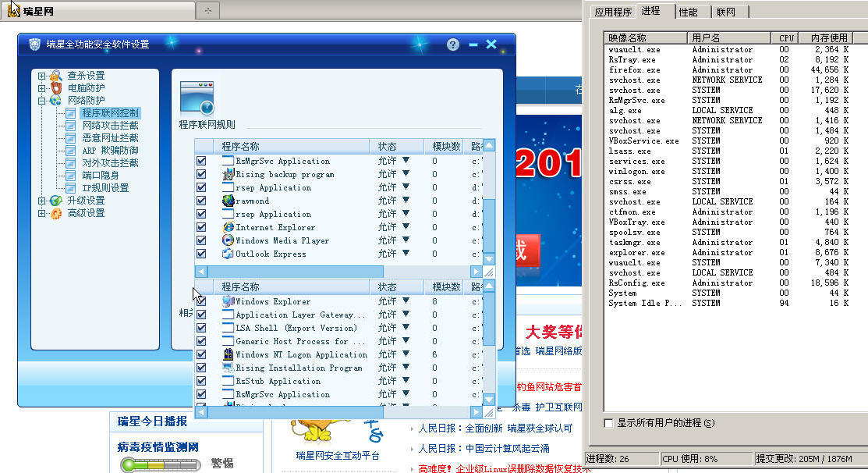Viewport: 868px width, 473px height.
Task: Click upper list horizontal scrollbar thumb
Action: tap(296, 272)
